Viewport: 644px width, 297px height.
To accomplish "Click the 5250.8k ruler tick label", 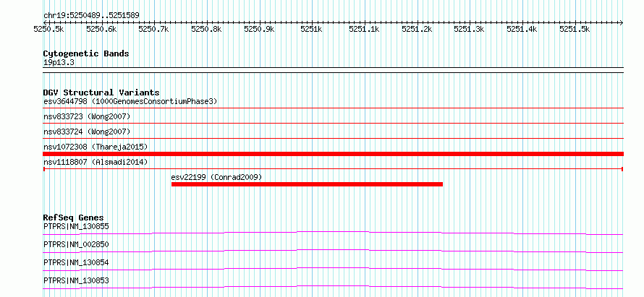I will pyautogui.click(x=206, y=29).
